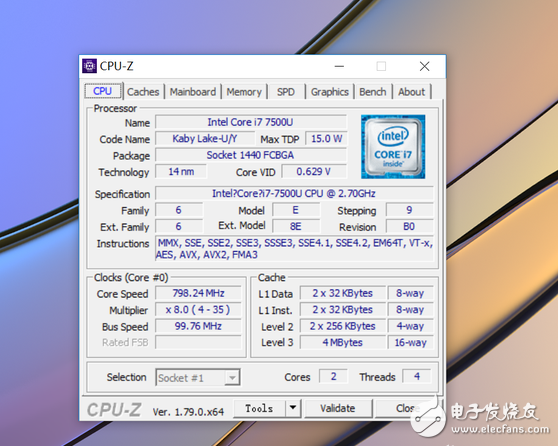Click the 14 nm technology value
The width and height of the screenshot is (558, 446).
181,172
